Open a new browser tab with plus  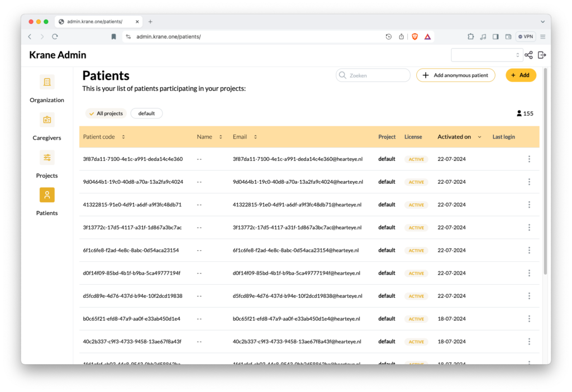150,22
